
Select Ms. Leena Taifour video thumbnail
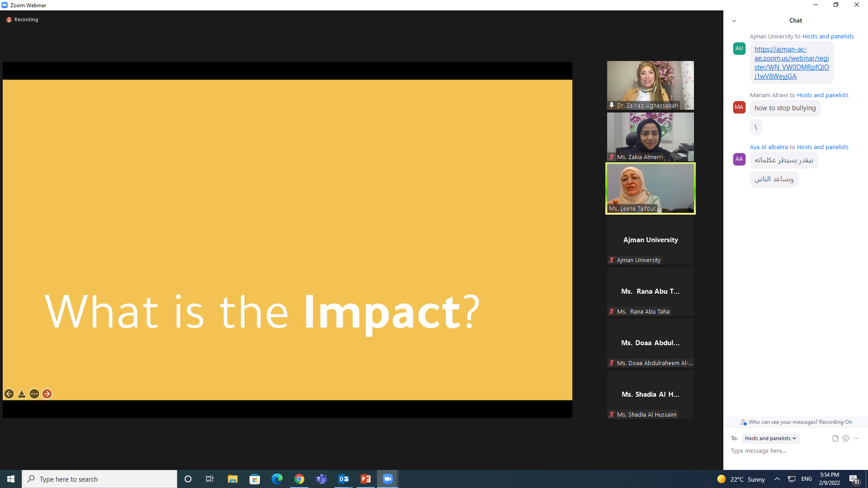650,188
